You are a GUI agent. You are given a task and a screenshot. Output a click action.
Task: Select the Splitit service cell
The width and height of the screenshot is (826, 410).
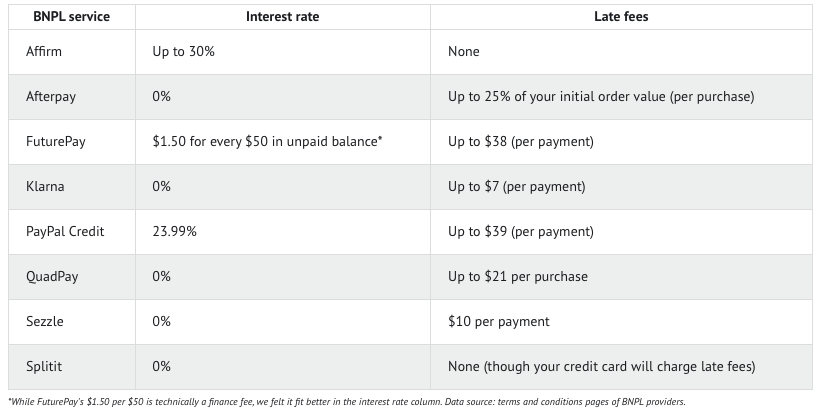click(72, 367)
